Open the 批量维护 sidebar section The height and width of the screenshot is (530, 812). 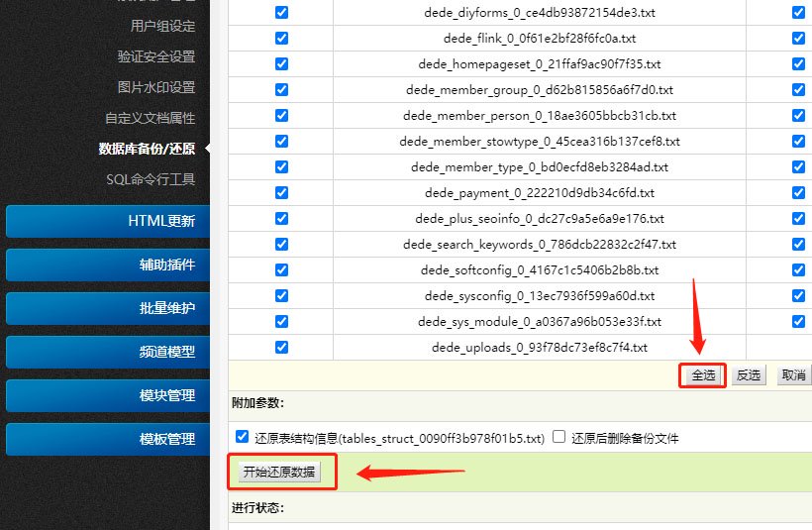pyautogui.click(x=107, y=309)
